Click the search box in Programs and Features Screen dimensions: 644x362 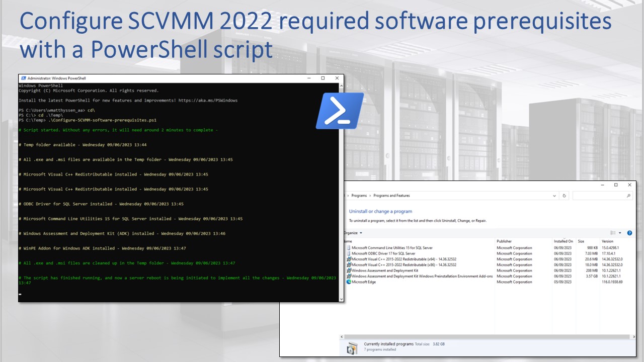[602, 196]
